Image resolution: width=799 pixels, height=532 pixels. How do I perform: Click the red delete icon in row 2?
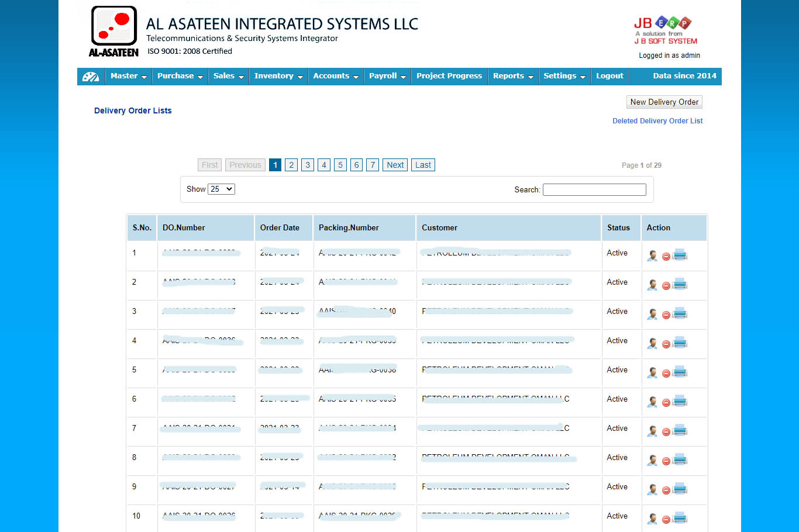(666, 286)
